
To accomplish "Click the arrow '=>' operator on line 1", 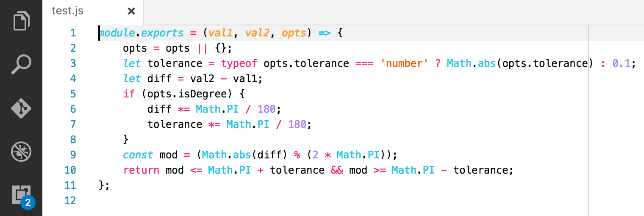I will [325, 33].
